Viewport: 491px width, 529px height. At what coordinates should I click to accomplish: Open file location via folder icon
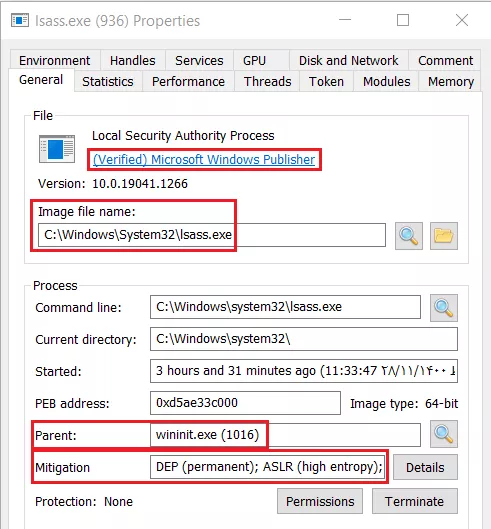tap(444, 236)
